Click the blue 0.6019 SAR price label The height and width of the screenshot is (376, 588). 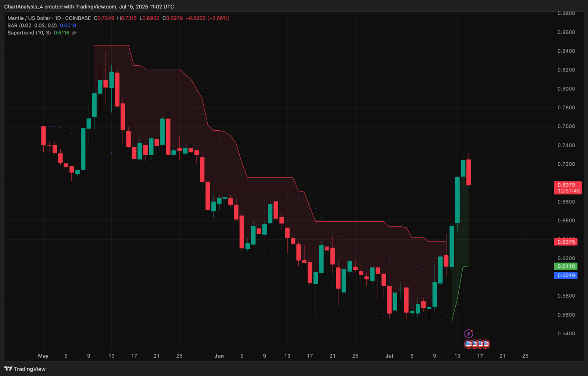tap(566, 275)
